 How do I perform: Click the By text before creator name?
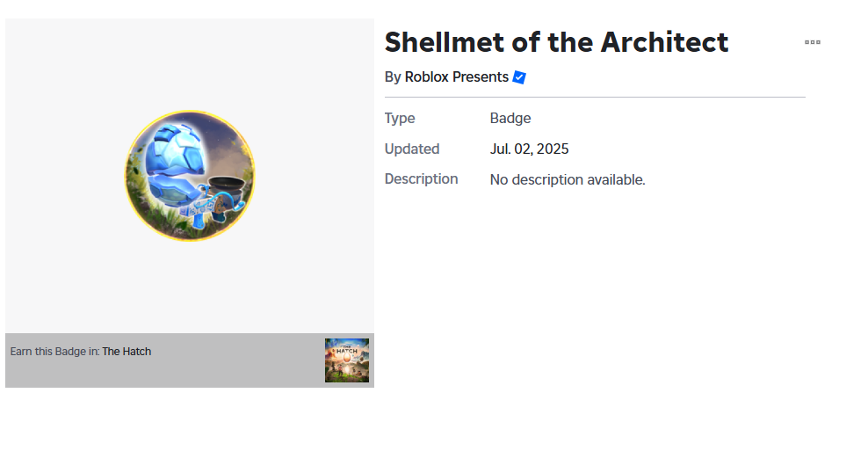pyautogui.click(x=393, y=77)
